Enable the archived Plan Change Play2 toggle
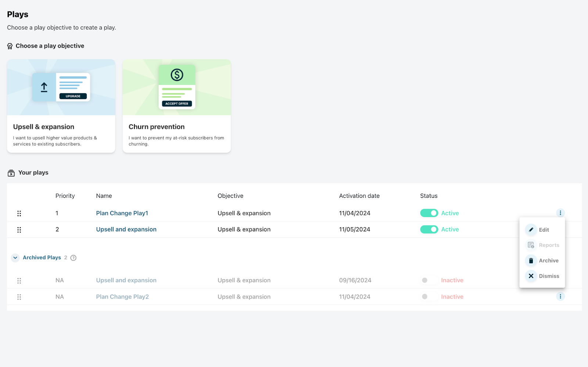This screenshot has width=588, height=367. (429, 297)
